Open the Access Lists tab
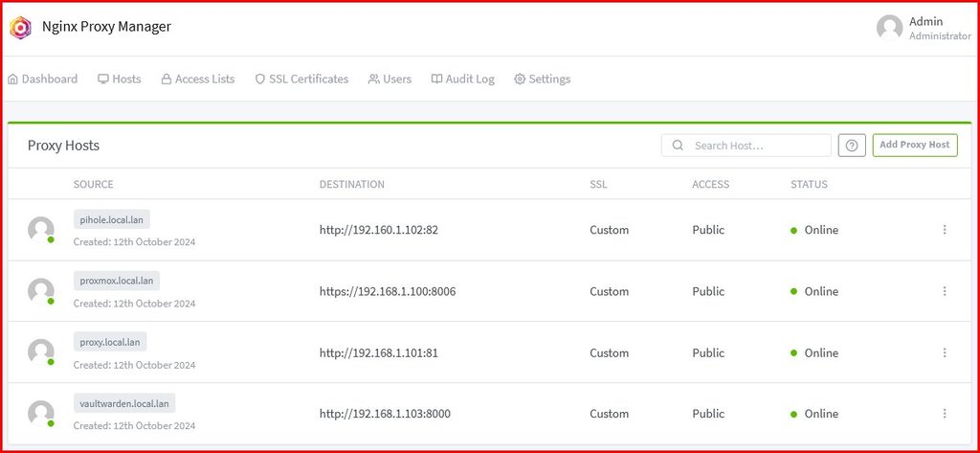 pos(198,79)
